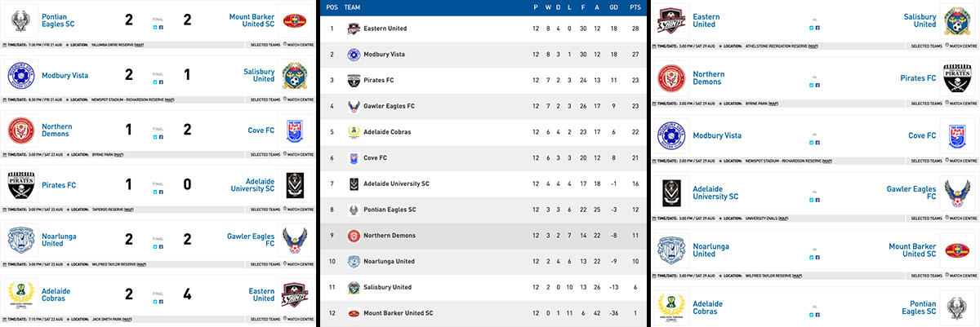Click Adelaide Cobras team name in ladder

(389, 132)
